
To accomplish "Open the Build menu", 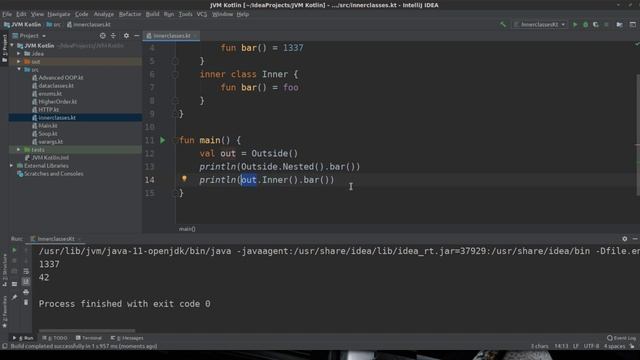I will pos(152,14).
